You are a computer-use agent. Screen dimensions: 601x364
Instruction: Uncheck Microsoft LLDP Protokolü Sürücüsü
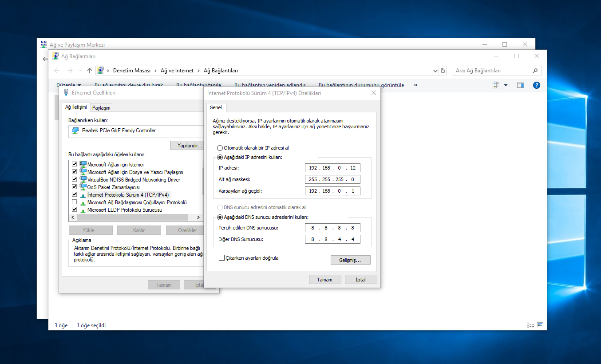pyautogui.click(x=74, y=210)
